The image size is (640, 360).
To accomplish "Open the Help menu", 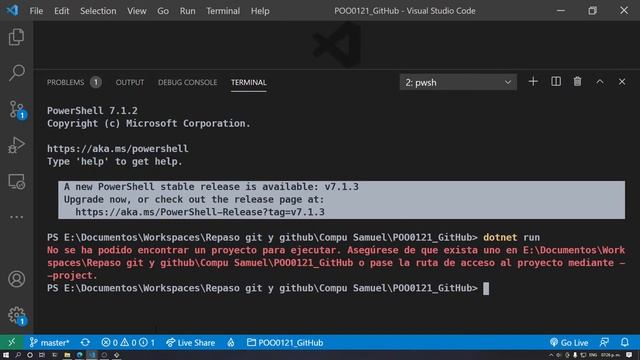I will coord(260,11).
